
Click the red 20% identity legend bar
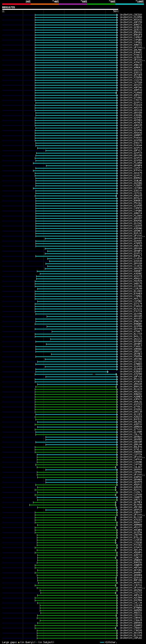[16, 4]
